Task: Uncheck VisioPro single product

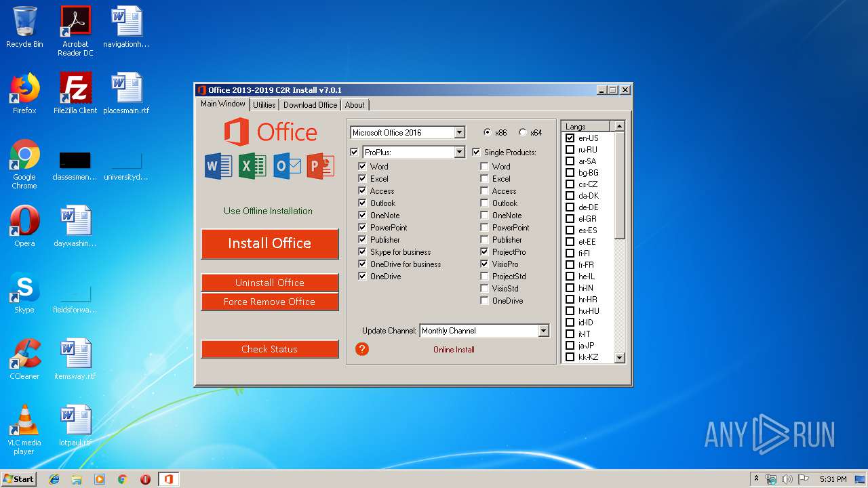Action: click(x=484, y=264)
